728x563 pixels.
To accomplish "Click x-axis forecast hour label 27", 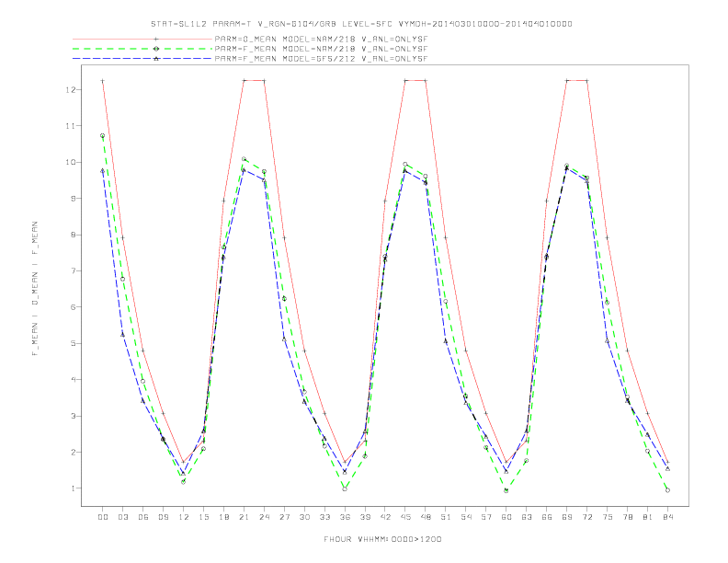I will click(x=284, y=517).
